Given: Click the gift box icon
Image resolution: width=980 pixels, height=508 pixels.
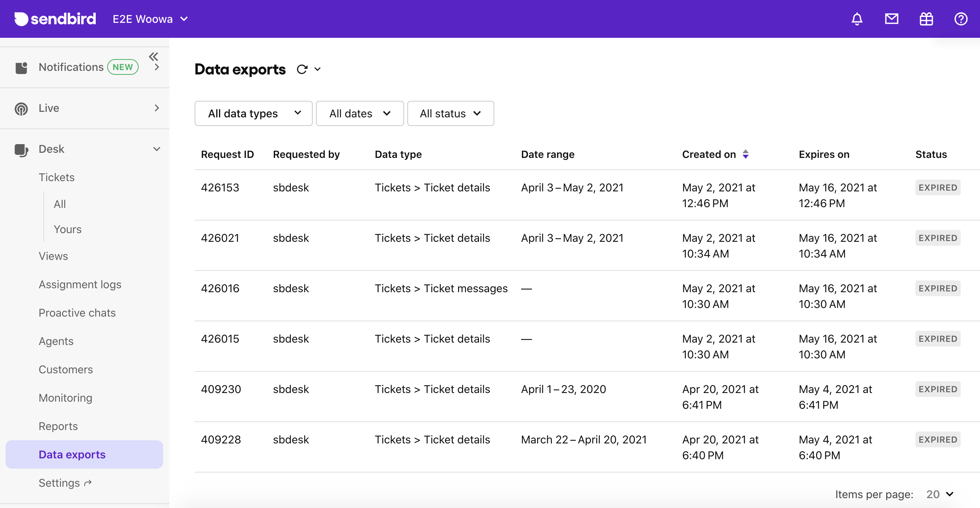Looking at the screenshot, I should point(926,19).
